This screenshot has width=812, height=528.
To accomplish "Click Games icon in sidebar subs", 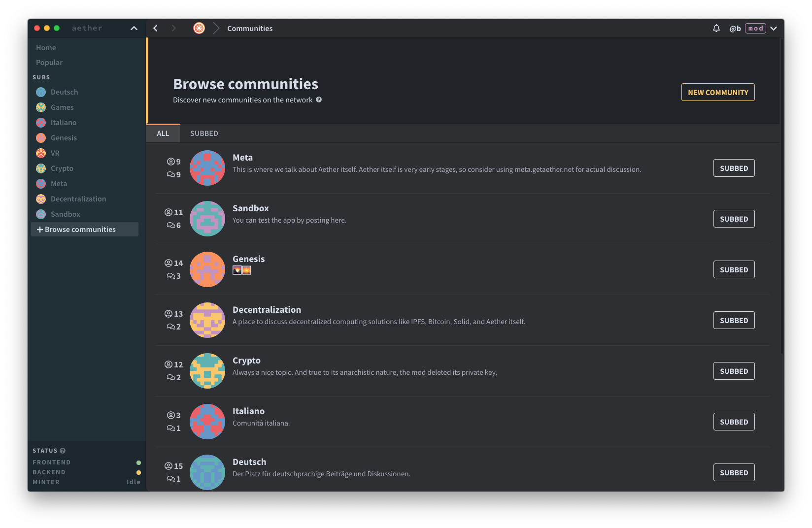I will coord(41,107).
